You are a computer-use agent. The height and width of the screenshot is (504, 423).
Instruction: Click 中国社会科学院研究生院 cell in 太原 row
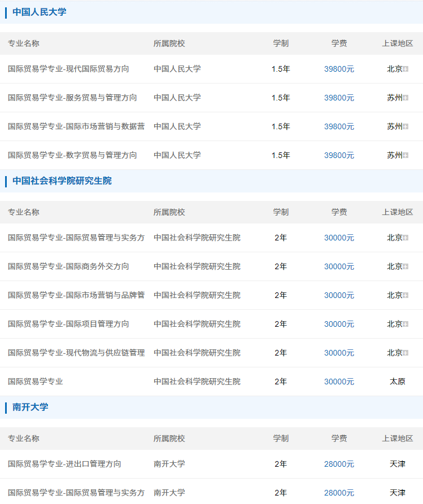[197, 382]
